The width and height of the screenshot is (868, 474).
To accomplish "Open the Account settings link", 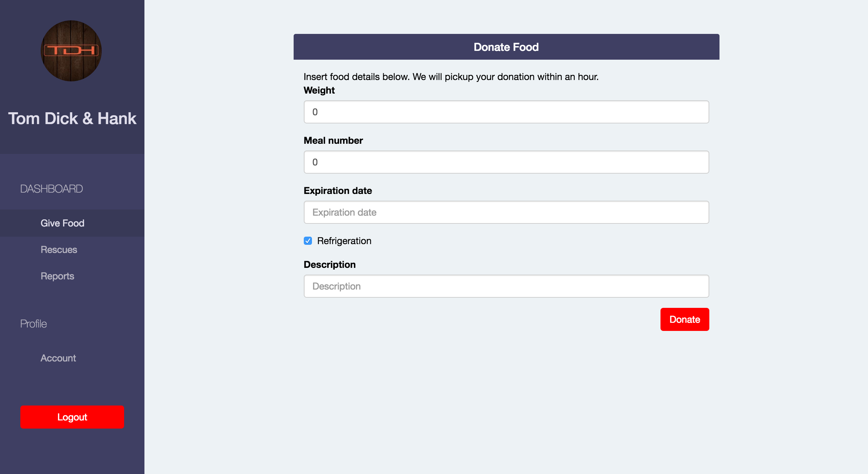I will (58, 358).
